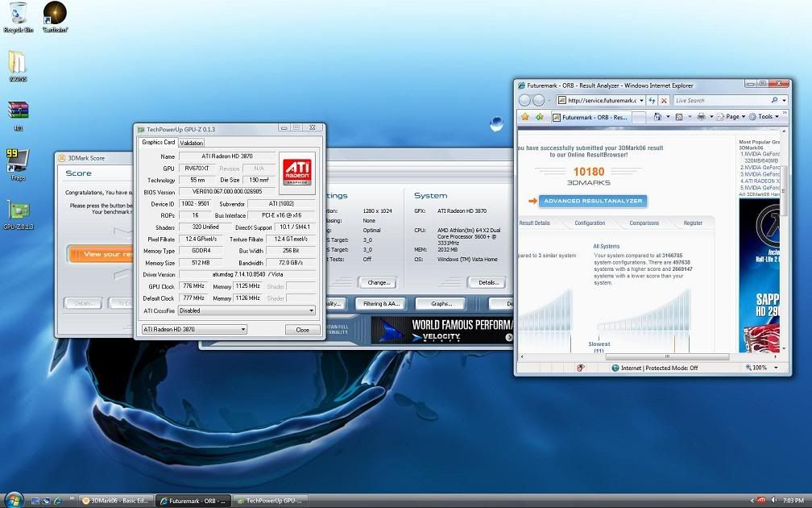The height and width of the screenshot is (508, 812).
Task: Click the Show Desktop quick launch icon
Action: pos(35,501)
